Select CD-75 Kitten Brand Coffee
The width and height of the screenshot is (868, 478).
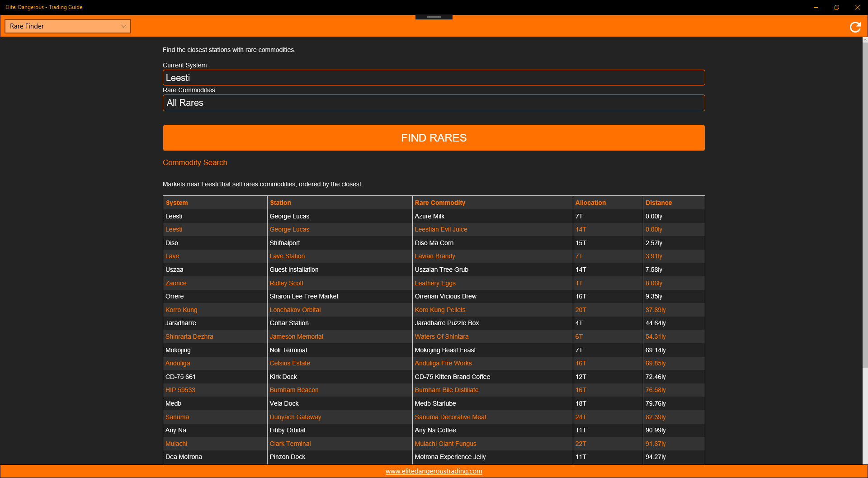pyautogui.click(x=453, y=377)
